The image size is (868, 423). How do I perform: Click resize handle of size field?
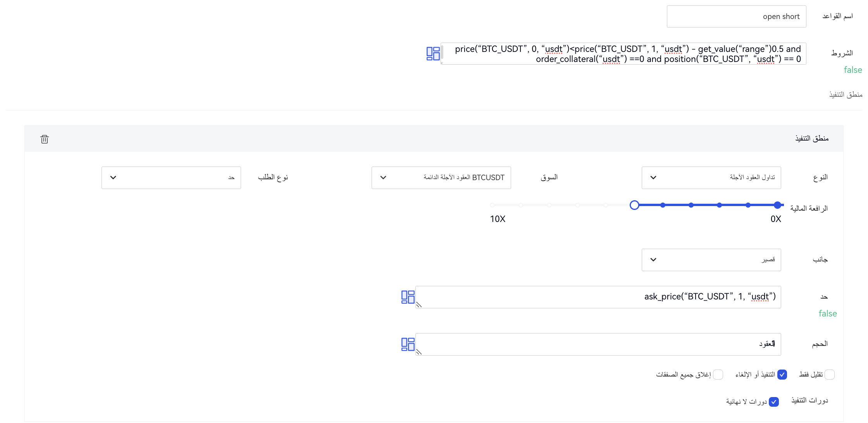418,352
